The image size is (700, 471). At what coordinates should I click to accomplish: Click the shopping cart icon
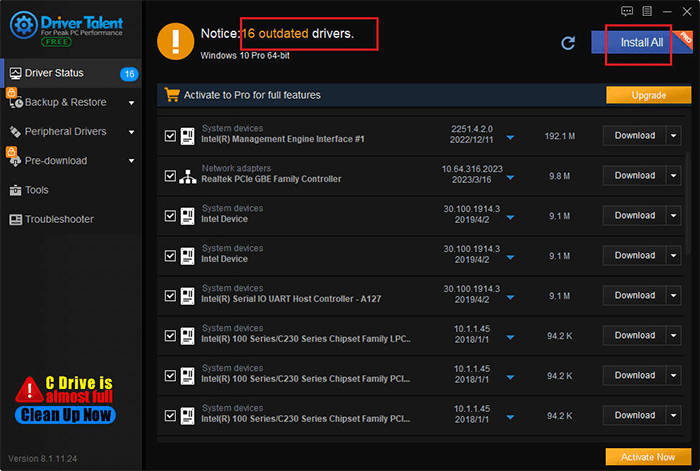click(x=171, y=95)
